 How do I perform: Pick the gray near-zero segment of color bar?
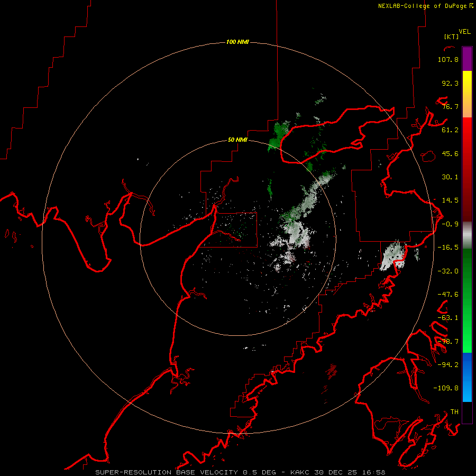coord(467,235)
